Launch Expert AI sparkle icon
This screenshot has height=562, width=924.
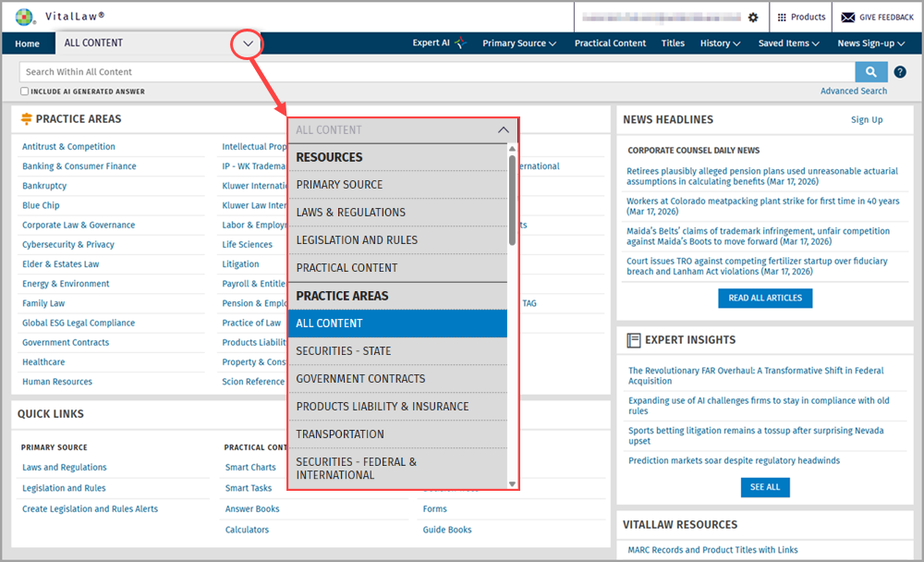point(461,43)
